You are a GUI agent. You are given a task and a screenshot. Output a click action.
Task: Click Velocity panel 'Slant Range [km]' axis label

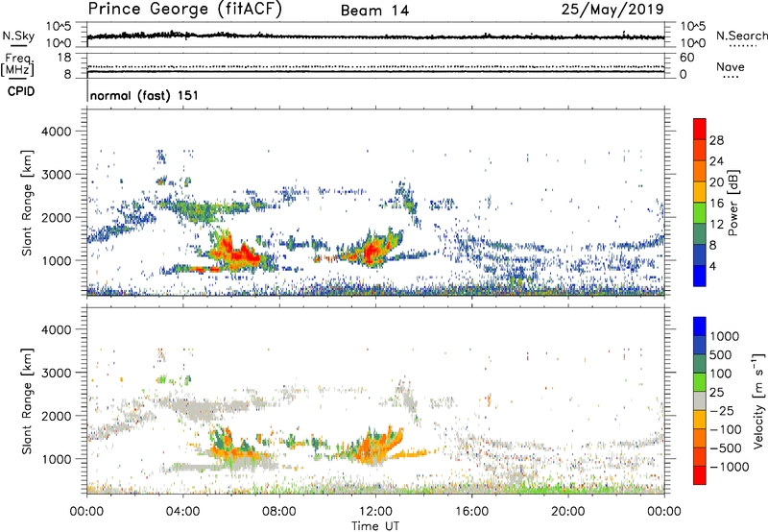pos(27,401)
